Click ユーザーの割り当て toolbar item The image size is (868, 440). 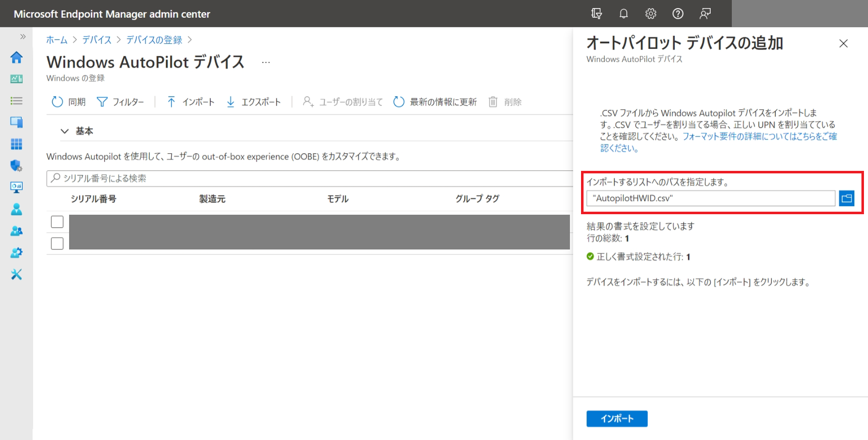(343, 102)
